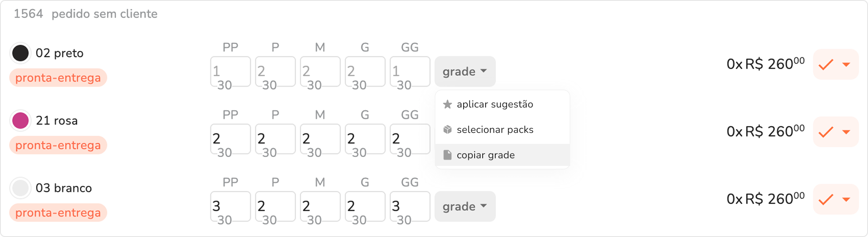Image resolution: width=868 pixels, height=237 pixels.
Task: Click the PP quantity field for 02 preto
Action: 230,72
